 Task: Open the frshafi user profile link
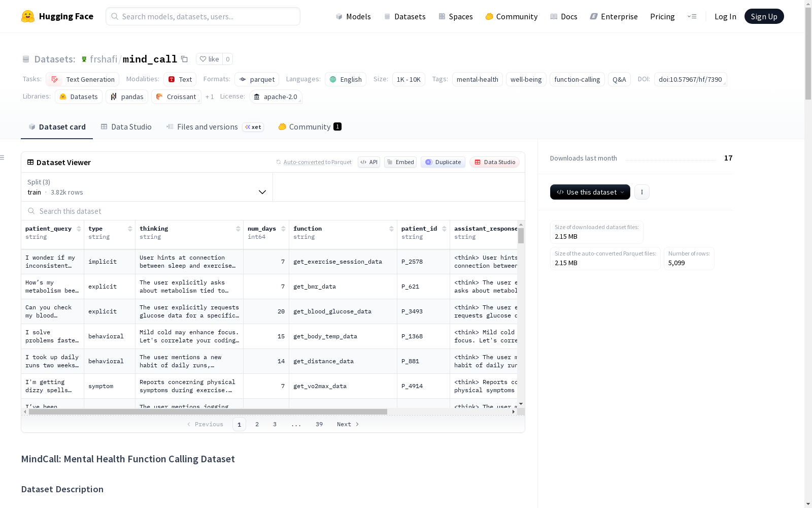pyautogui.click(x=104, y=59)
